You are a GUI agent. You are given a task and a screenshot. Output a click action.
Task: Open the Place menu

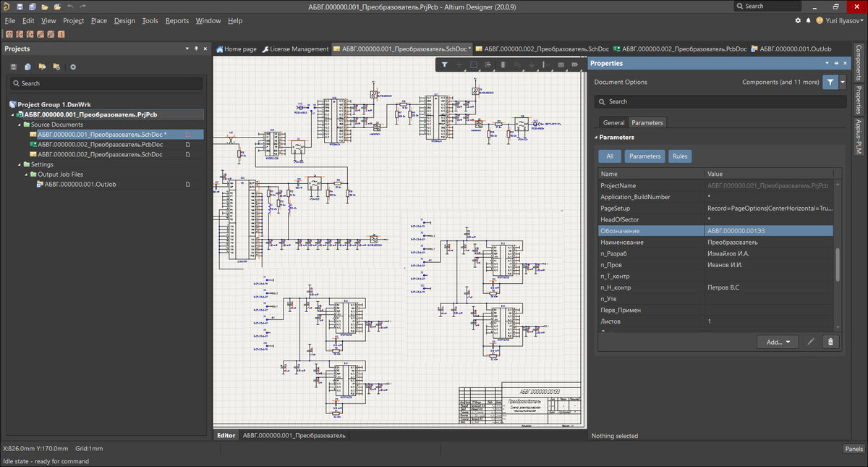99,20
